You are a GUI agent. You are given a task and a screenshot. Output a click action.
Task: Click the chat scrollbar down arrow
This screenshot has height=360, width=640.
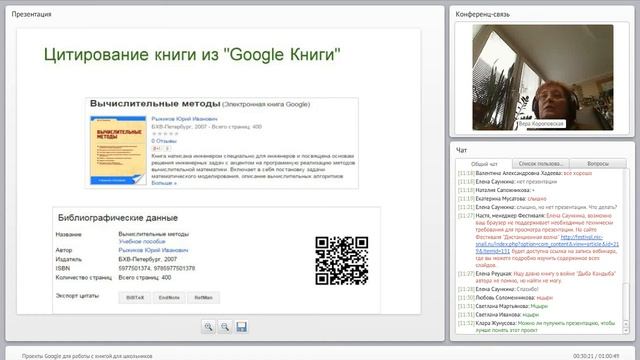pos(627,330)
